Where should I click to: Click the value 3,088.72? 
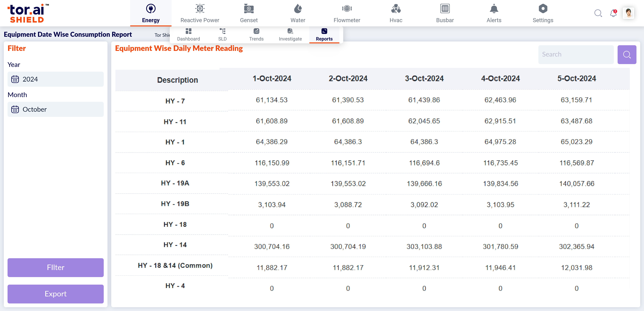[348, 205]
